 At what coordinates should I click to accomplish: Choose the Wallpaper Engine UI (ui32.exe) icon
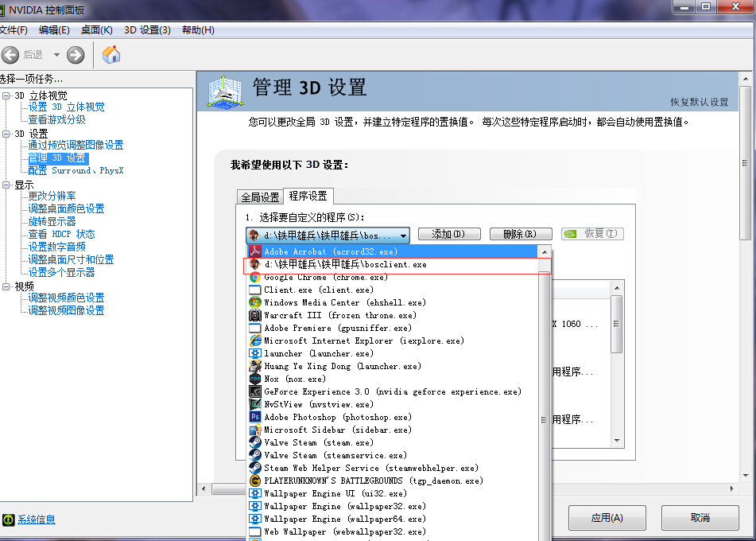click(255, 493)
